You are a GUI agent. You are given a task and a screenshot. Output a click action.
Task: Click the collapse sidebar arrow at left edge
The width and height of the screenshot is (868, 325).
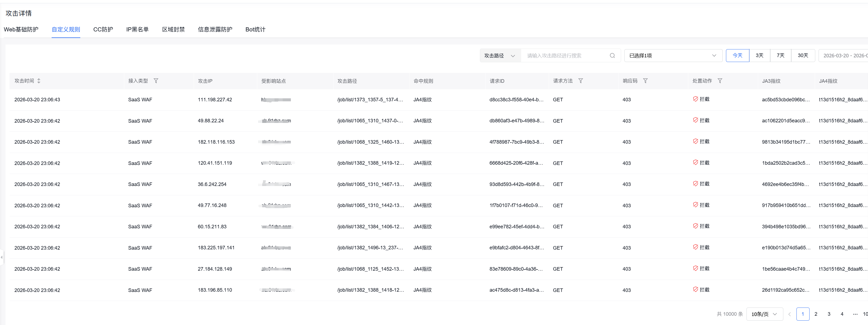[x=2, y=257]
